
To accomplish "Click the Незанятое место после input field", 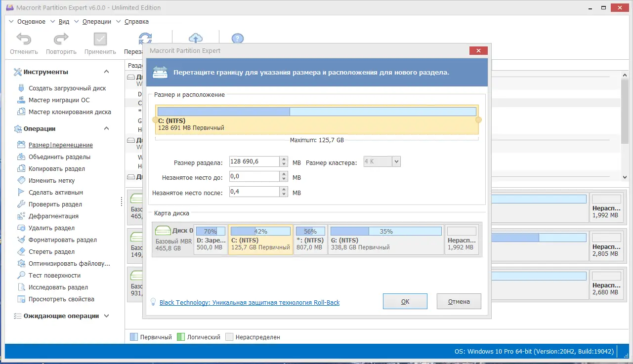I will pyautogui.click(x=255, y=192).
